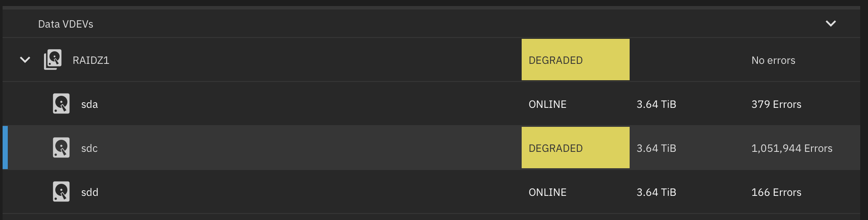Click the sdd disk icon
Image resolution: width=868 pixels, height=220 pixels.
[61, 192]
